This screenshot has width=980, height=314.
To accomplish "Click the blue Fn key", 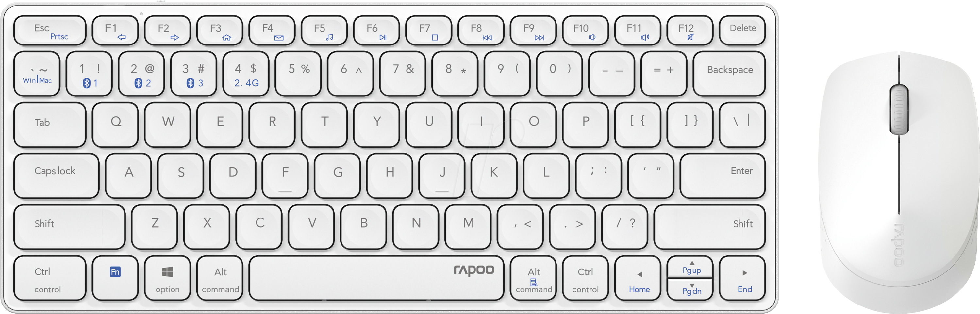I will (x=115, y=278).
